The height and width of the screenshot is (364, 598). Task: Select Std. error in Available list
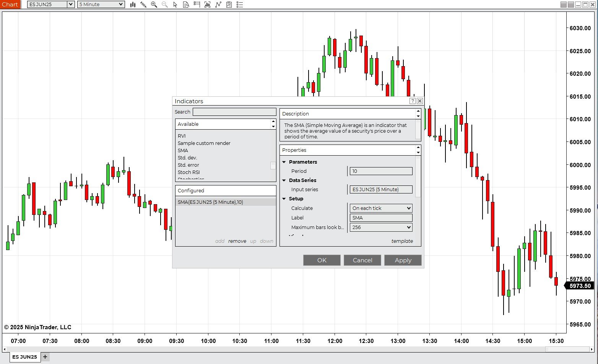188,165
